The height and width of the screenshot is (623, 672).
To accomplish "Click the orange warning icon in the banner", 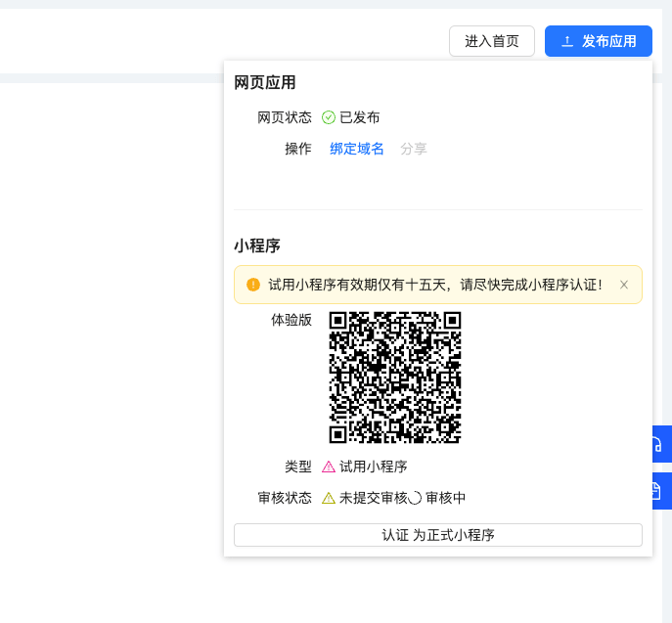I will [253, 285].
